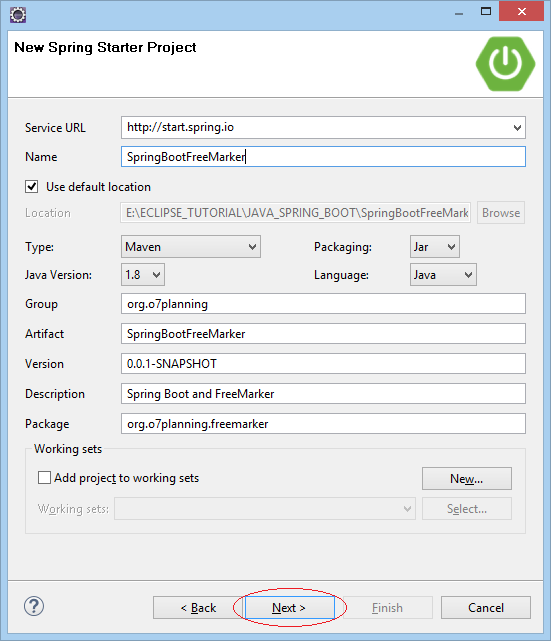Click the Cancel button
Image resolution: width=551 pixels, height=641 pixels.
point(486,607)
